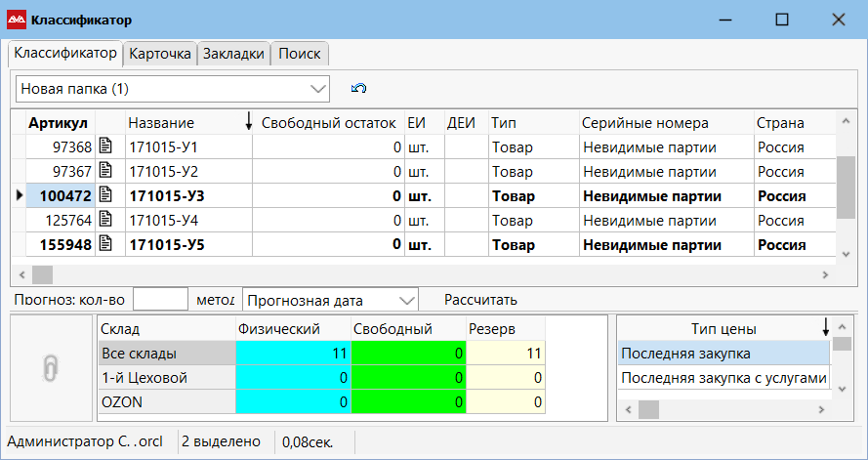Click the document icon for article 97367
Image resolution: width=868 pixels, height=460 pixels.
106,171
